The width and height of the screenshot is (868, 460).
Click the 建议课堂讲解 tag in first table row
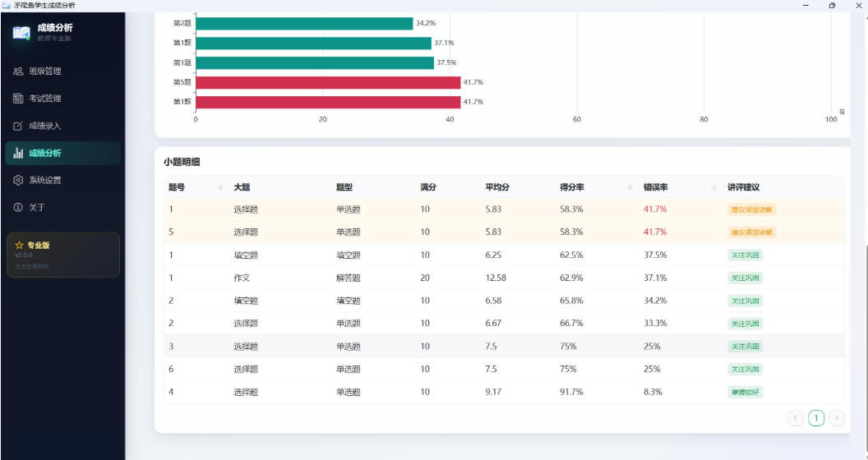point(752,209)
